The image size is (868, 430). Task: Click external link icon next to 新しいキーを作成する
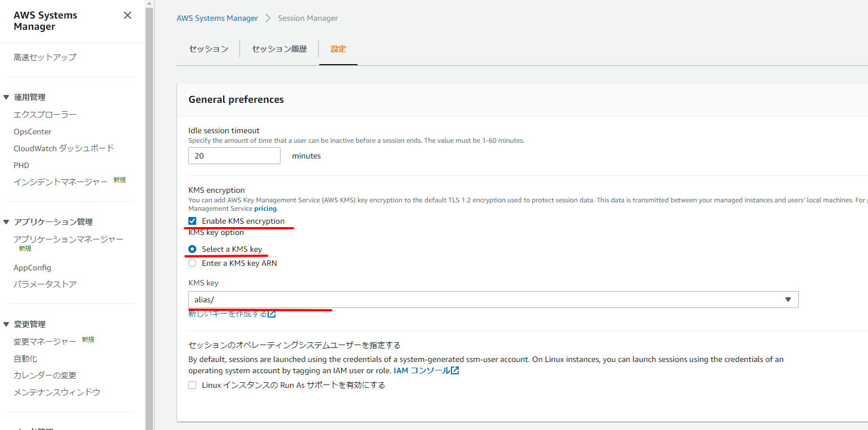click(x=272, y=314)
